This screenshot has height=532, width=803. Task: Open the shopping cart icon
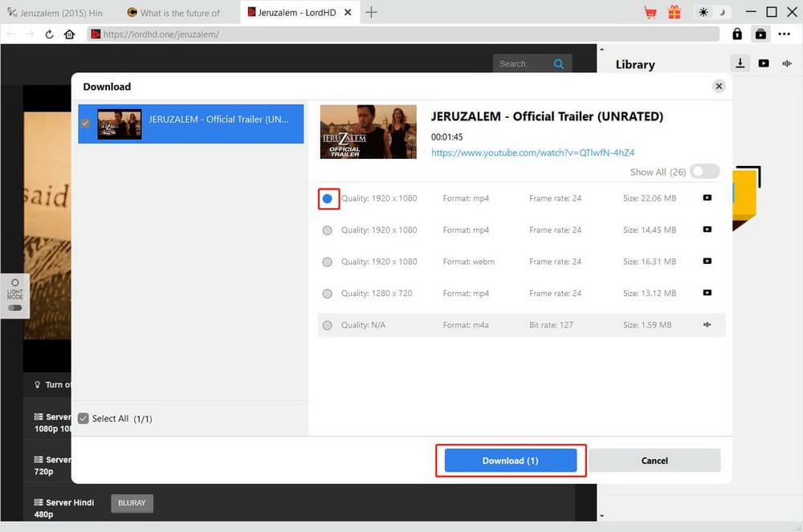(x=651, y=12)
